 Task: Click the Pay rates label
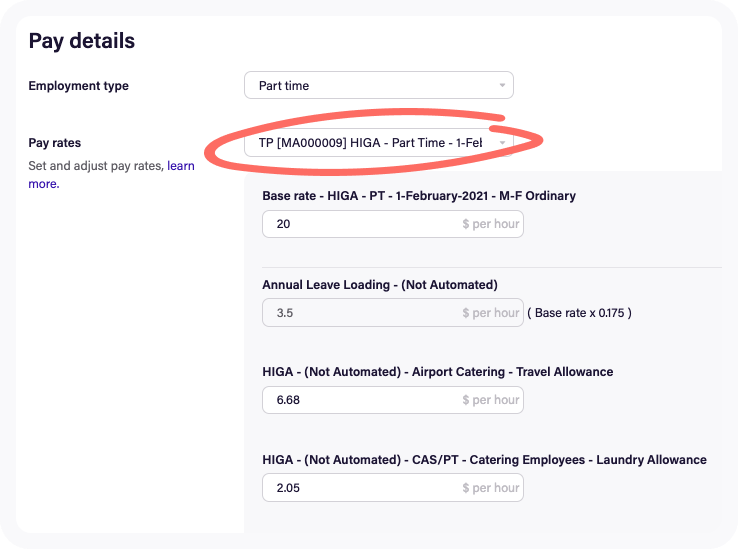pos(55,143)
